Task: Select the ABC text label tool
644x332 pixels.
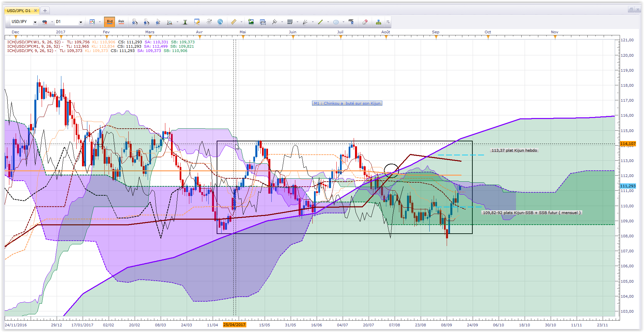Action: pyautogui.click(x=351, y=22)
